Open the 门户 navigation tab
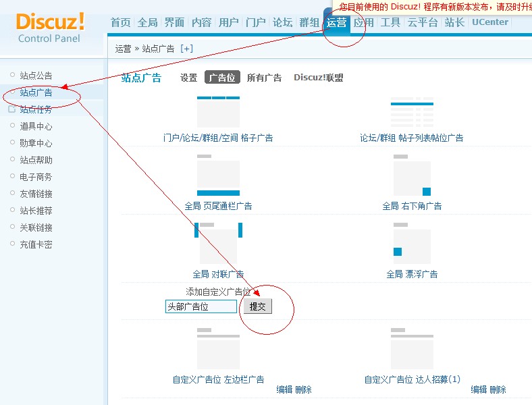This screenshot has height=405, width=532. 255,22
